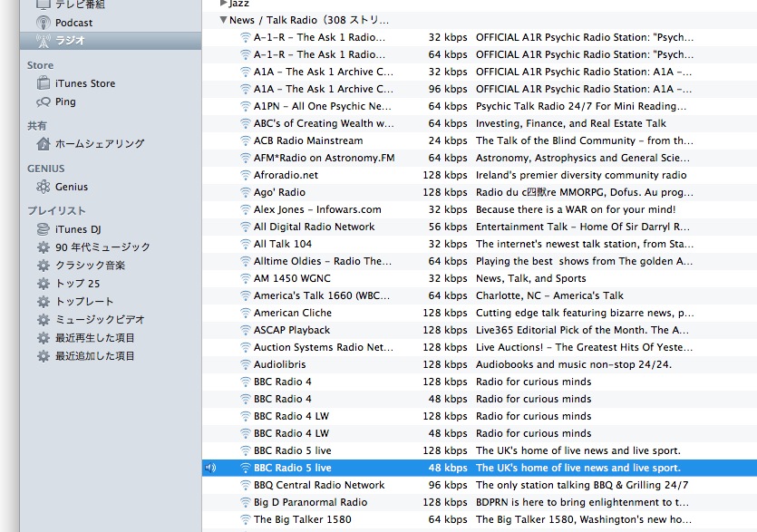The width and height of the screenshot is (757, 532).
Task: Select the News / Talk Radio category row
Action: (480, 20)
